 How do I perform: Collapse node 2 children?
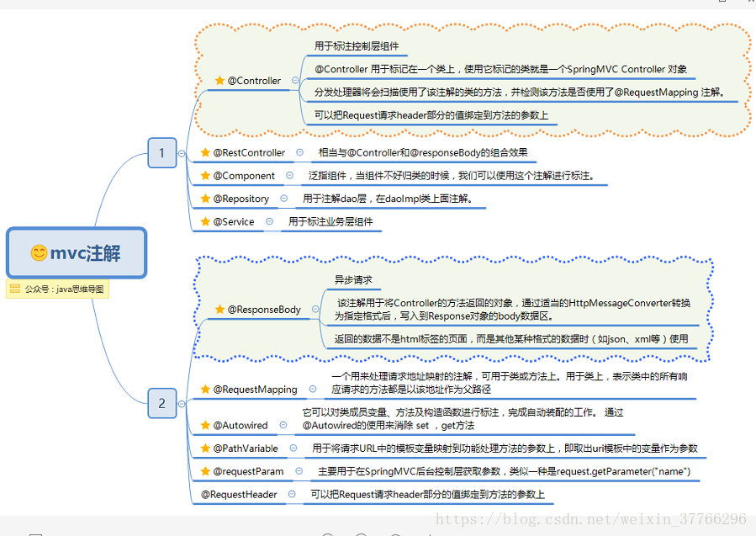[x=182, y=404]
